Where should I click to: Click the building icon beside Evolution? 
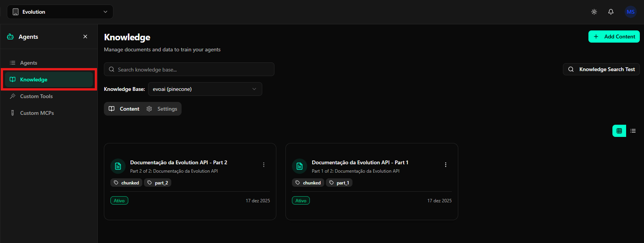click(16, 12)
